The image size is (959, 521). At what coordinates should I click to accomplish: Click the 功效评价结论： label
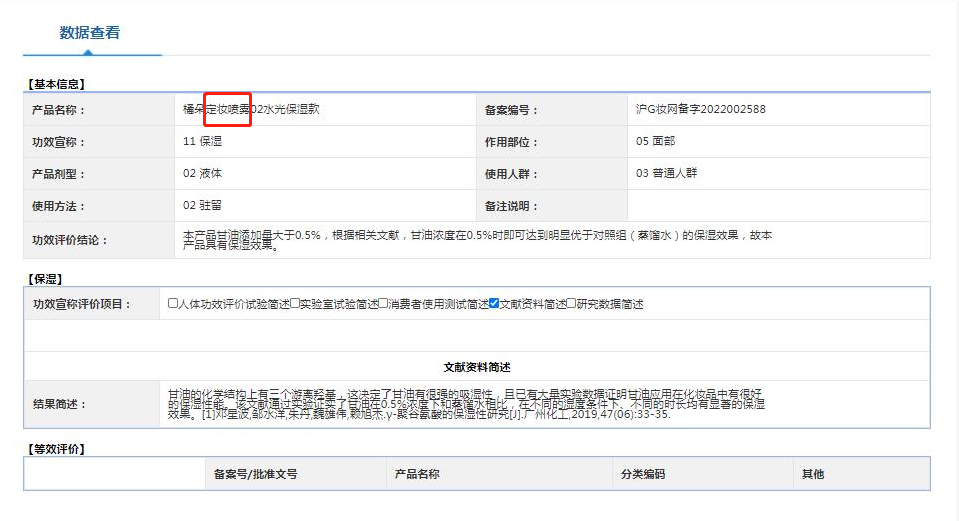[x=70, y=240]
